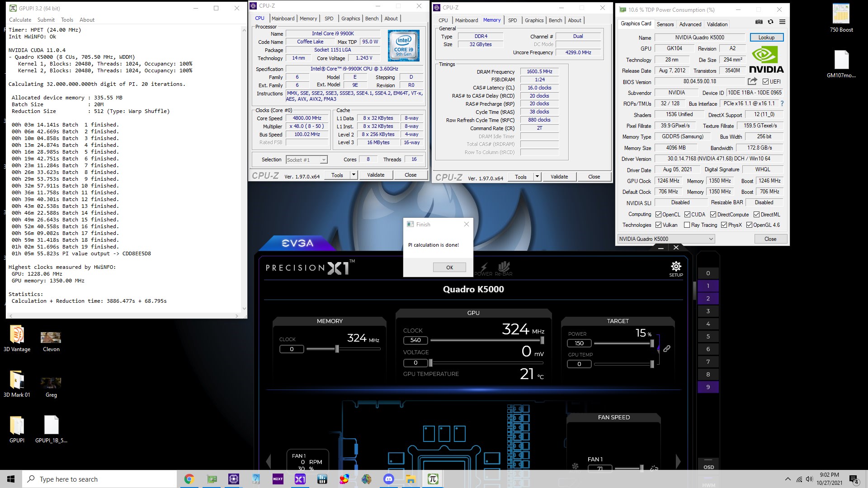
Task: Toggle OpenGL 4.6 checkbox
Action: (749, 225)
